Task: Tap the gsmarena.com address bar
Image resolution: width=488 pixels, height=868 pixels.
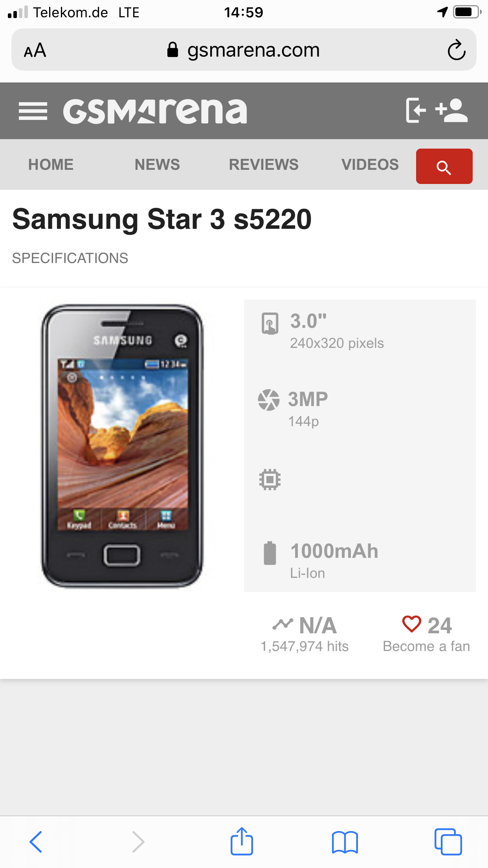Action: click(244, 50)
